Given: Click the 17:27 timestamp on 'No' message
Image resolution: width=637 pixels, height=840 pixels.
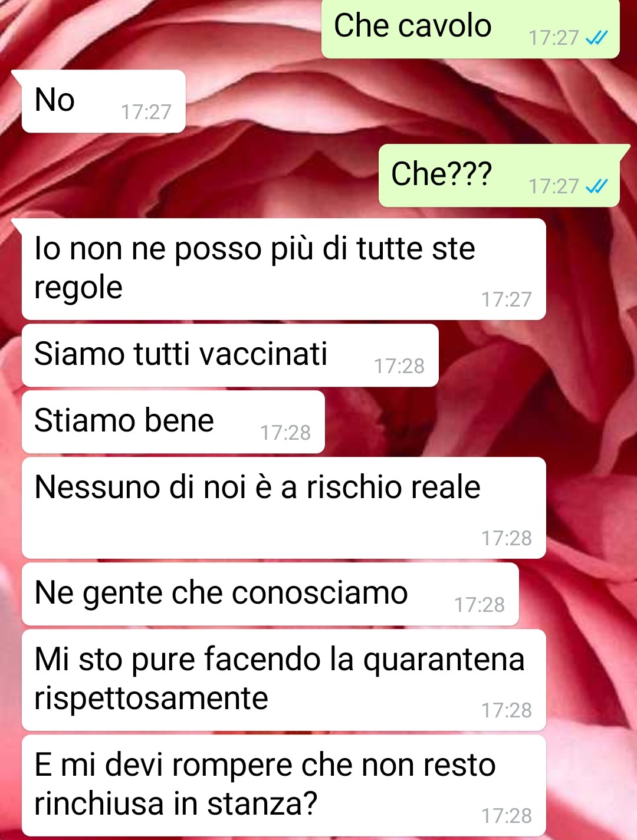Looking at the screenshot, I should 146,112.
